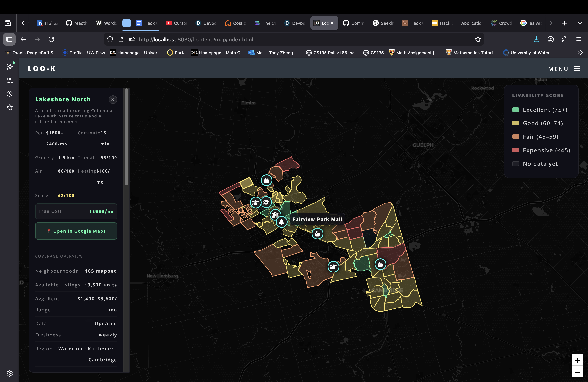588x382 pixels.
Task: Select shopping bag marker below Fairview Park Mall label
Action: (x=317, y=234)
